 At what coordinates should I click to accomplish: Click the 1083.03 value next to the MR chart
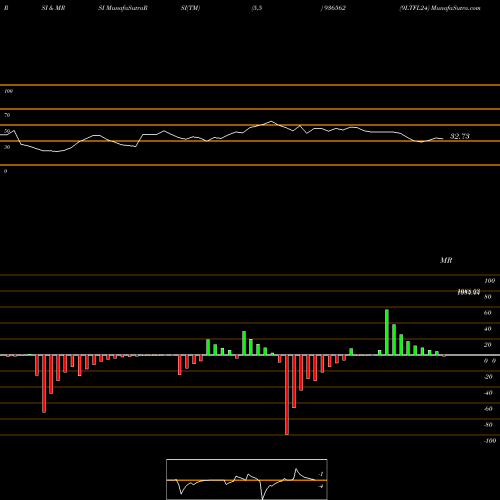(x=468, y=292)
